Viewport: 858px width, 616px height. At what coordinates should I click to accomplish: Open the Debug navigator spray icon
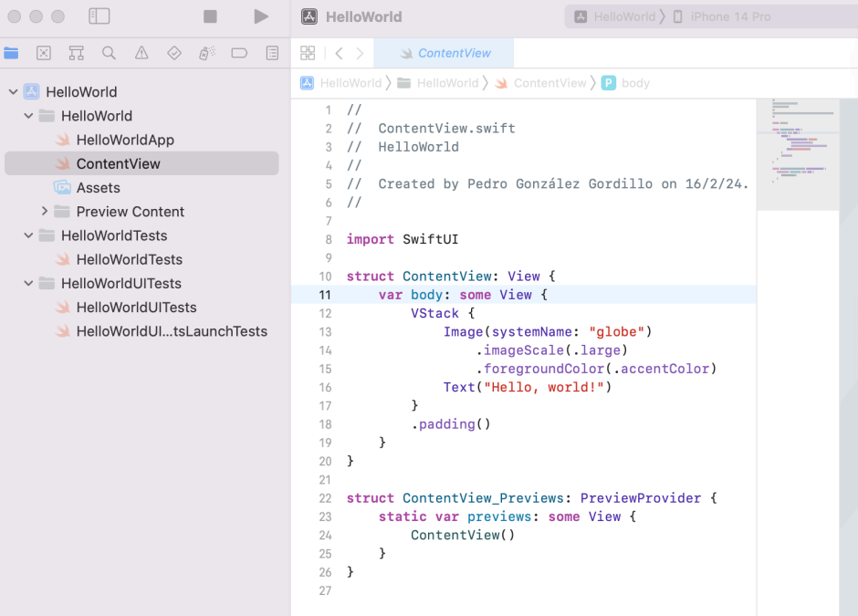[x=207, y=53]
